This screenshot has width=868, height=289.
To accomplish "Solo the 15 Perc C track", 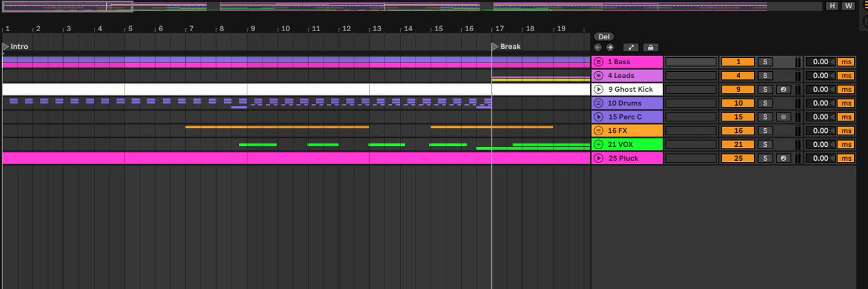I will click(x=765, y=117).
